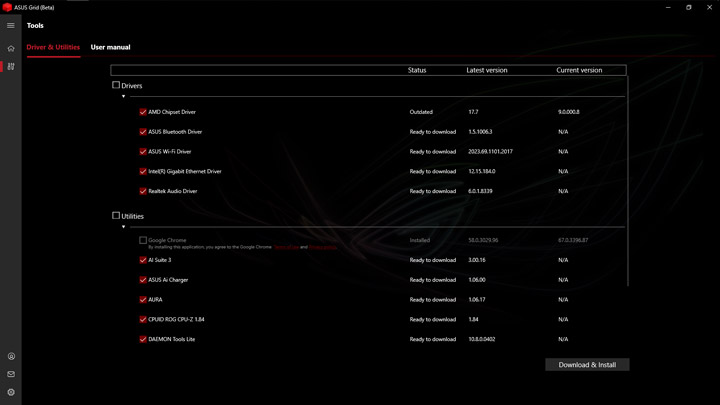
Task: Uncheck the AURA utility
Action: [143, 299]
